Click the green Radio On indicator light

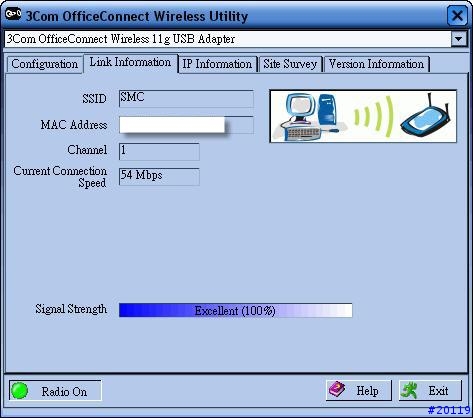click(20, 391)
